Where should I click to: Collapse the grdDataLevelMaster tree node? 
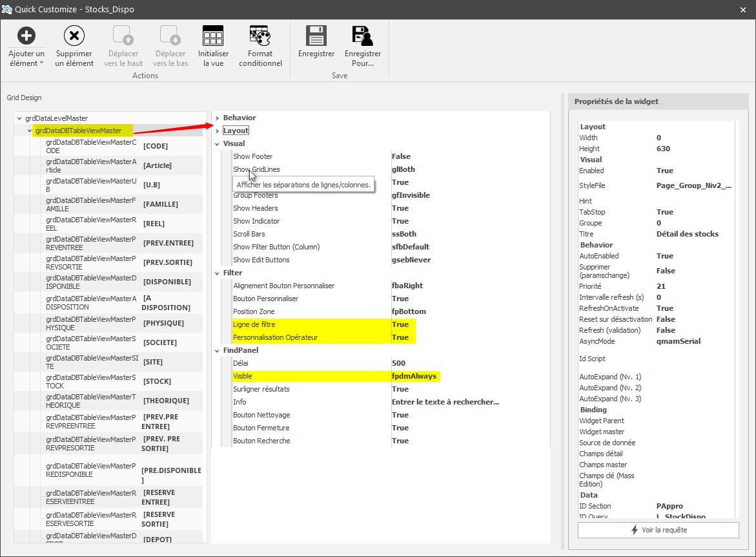19,118
